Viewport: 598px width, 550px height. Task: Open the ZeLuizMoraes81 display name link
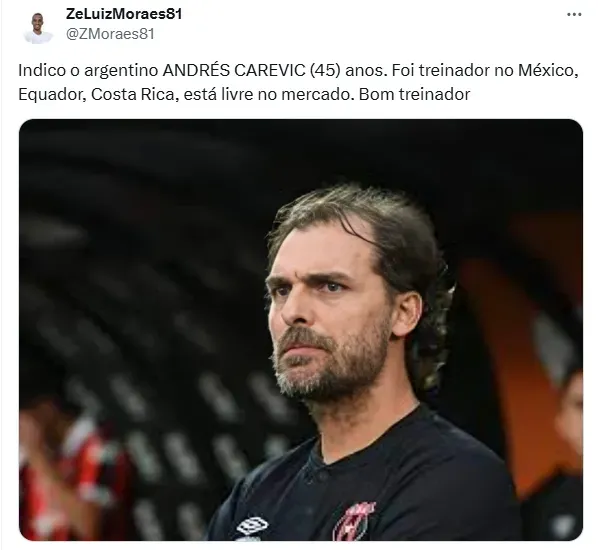click(124, 14)
